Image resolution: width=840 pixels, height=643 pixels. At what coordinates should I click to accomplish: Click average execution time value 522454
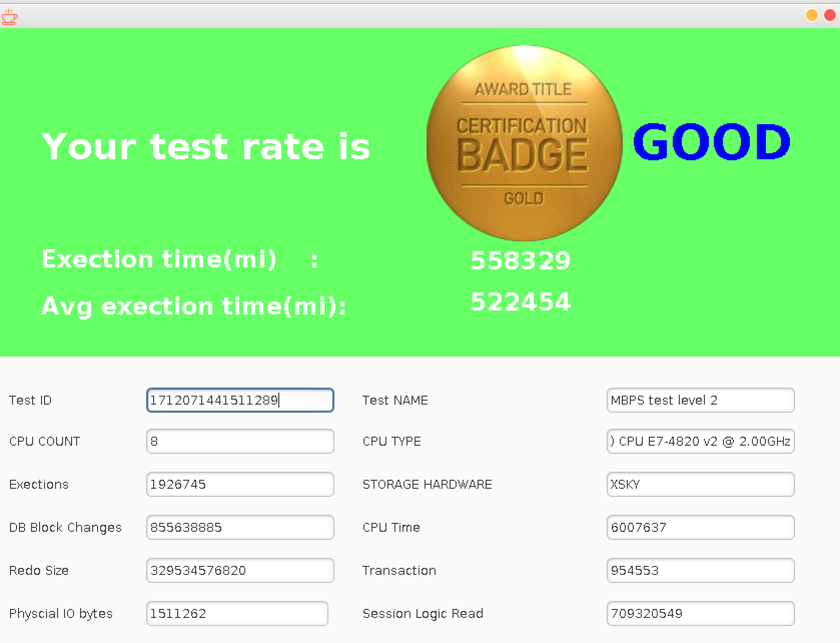coord(521,301)
